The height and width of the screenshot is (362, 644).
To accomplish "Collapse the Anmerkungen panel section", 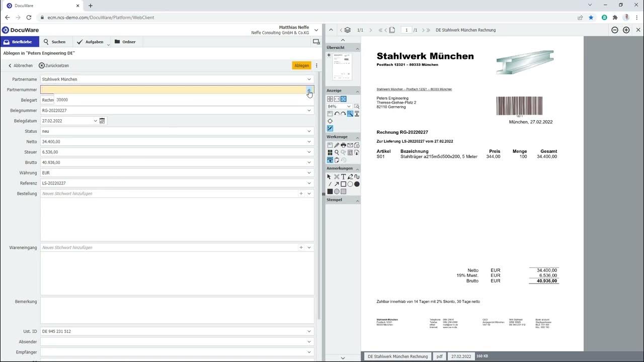I will click(x=357, y=168).
